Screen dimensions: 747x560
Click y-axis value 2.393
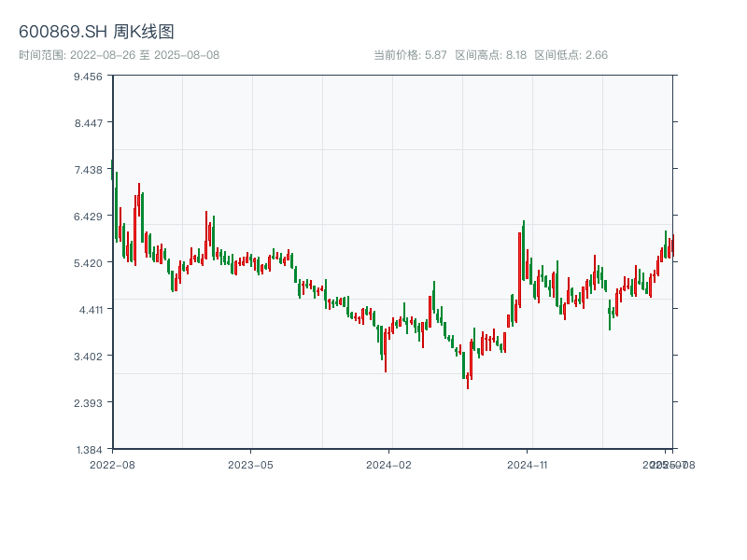[x=88, y=403]
